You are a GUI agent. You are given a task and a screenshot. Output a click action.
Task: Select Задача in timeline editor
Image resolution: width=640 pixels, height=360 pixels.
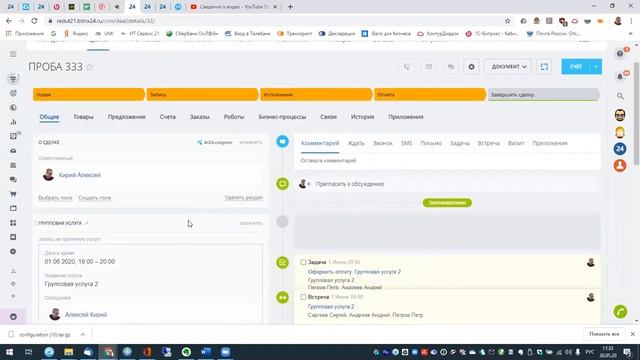460,143
